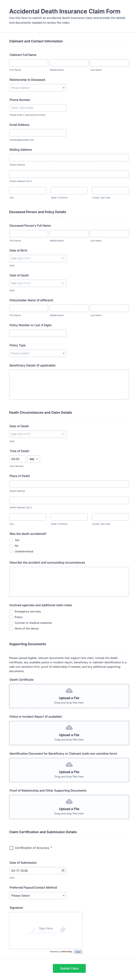
Task: Open Relationship to Deceased dropdown
Action: [38, 88]
